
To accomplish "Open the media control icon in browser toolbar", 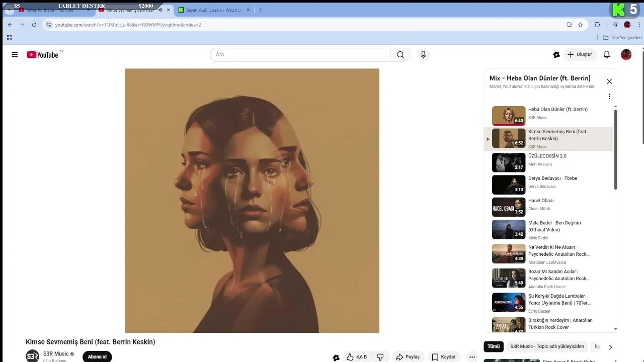I will pyautogui.click(x=615, y=25).
